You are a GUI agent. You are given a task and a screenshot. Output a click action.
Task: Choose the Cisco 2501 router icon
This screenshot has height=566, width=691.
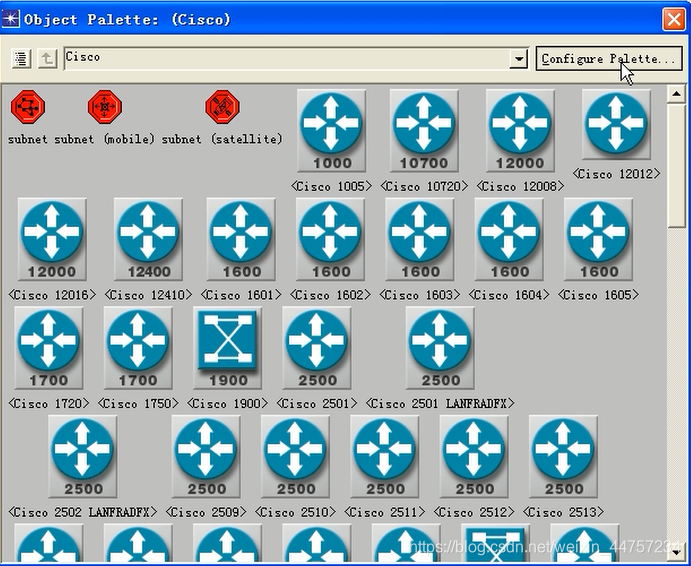[317, 348]
